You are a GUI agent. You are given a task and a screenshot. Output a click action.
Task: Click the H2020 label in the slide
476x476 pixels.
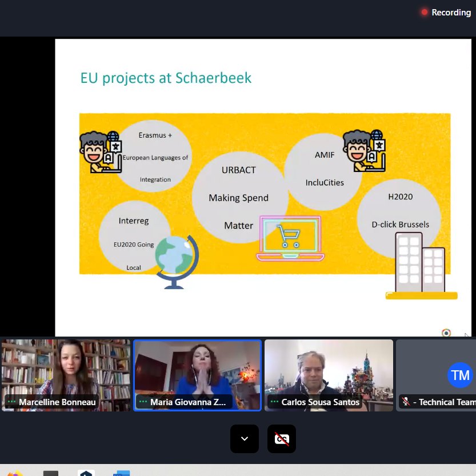(401, 197)
